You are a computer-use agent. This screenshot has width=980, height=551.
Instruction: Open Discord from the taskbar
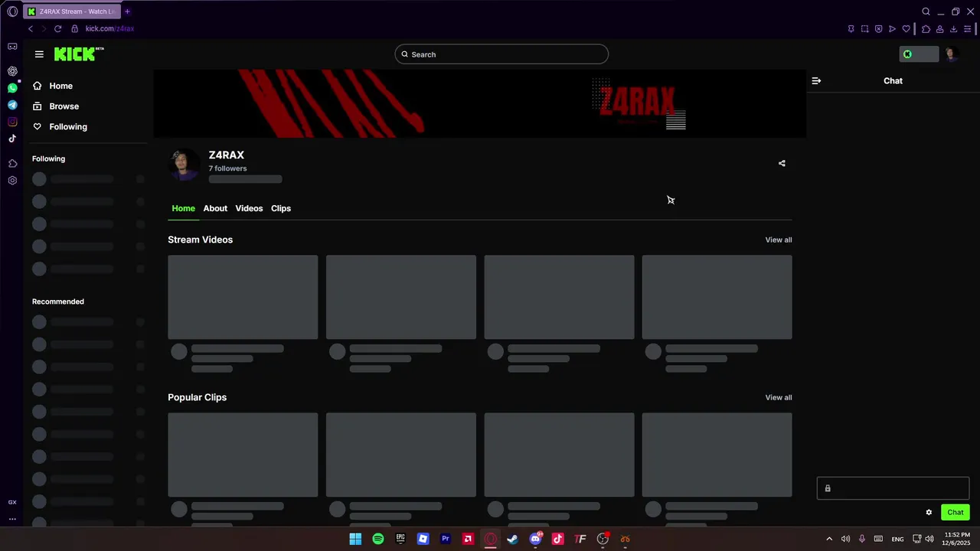pyautogui.click(x=535, y=539)
